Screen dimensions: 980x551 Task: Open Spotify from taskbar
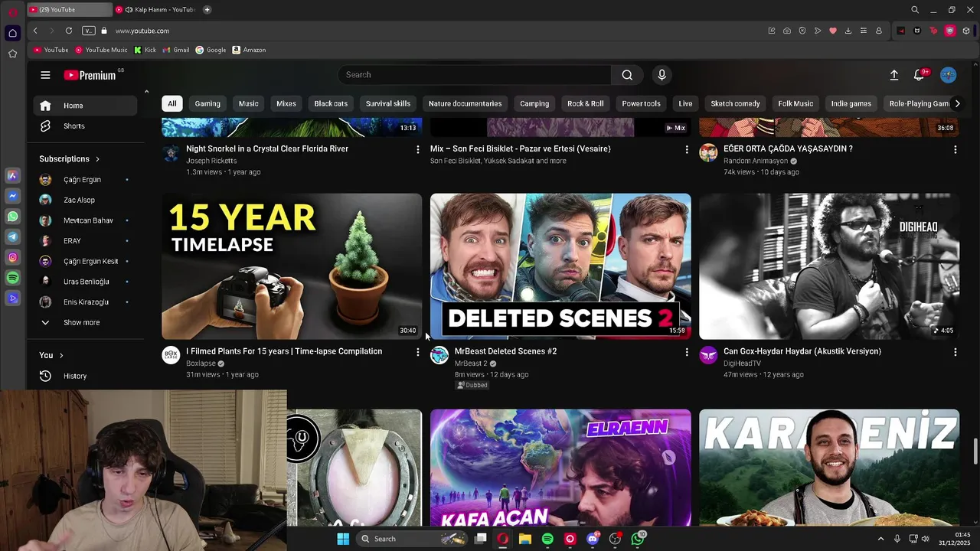click(x=547, y=539)
